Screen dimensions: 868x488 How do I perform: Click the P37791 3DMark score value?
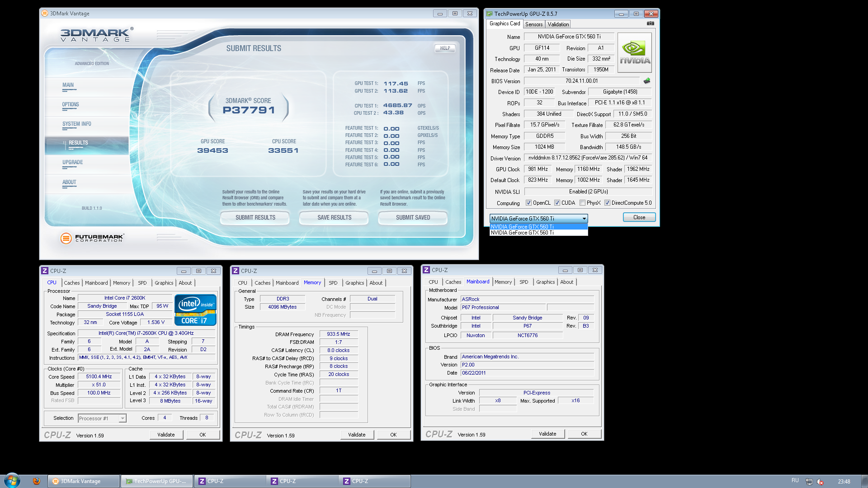249,110
